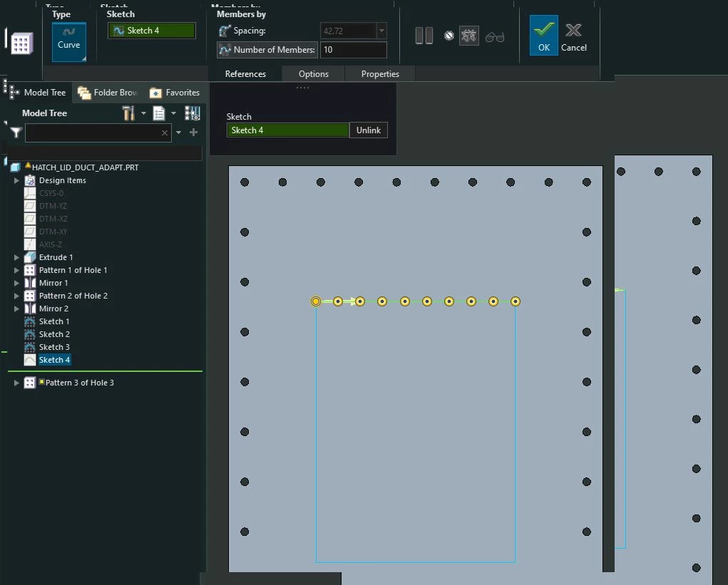Toggle the attached preview icon

click(x=469, y=36)
